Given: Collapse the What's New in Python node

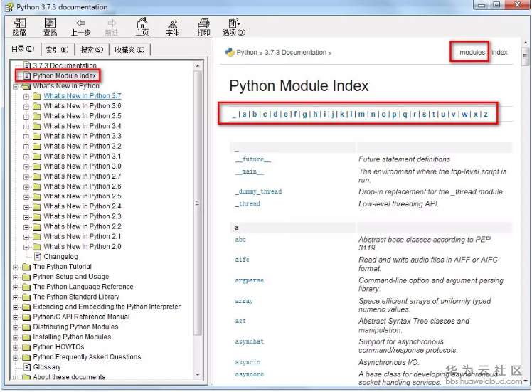Looking at the screenshot, I should tap(16, 86).
